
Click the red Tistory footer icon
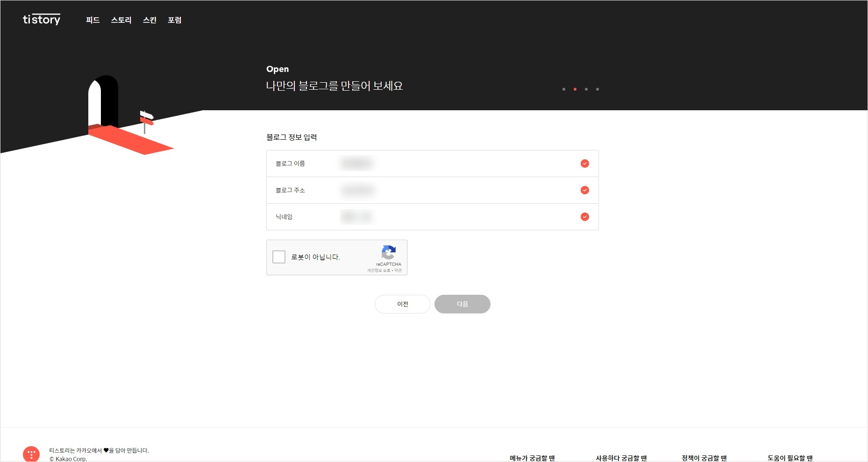(31, 454)
